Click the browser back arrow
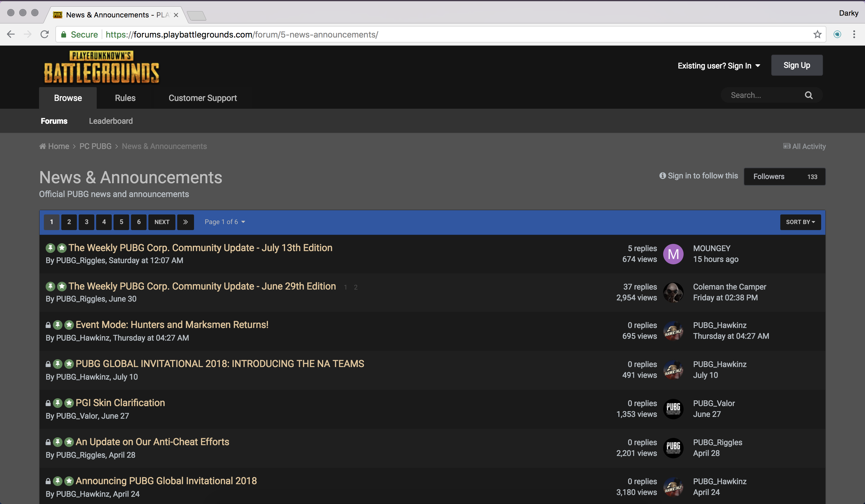This screenshot has width=865, height=504. 11,34
